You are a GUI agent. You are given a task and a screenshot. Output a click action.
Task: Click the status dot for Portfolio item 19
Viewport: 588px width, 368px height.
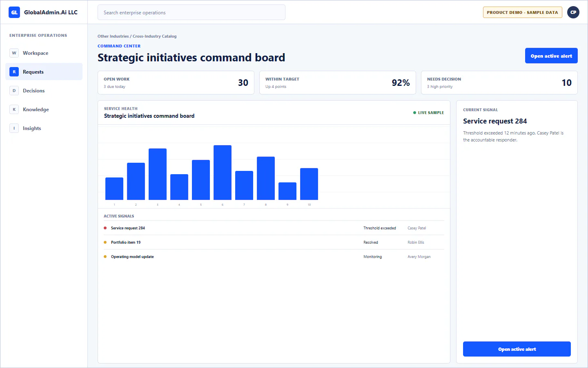[105, 242]
